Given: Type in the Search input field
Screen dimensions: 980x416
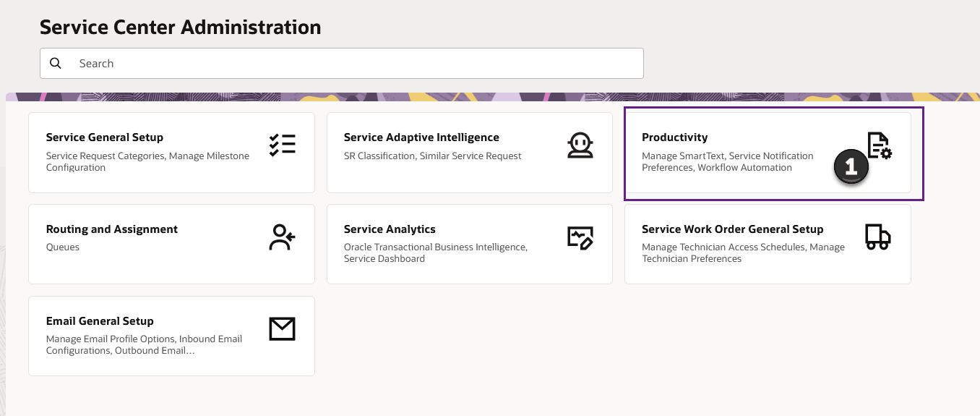Looking at the screenshot, I should coord(354,64).
